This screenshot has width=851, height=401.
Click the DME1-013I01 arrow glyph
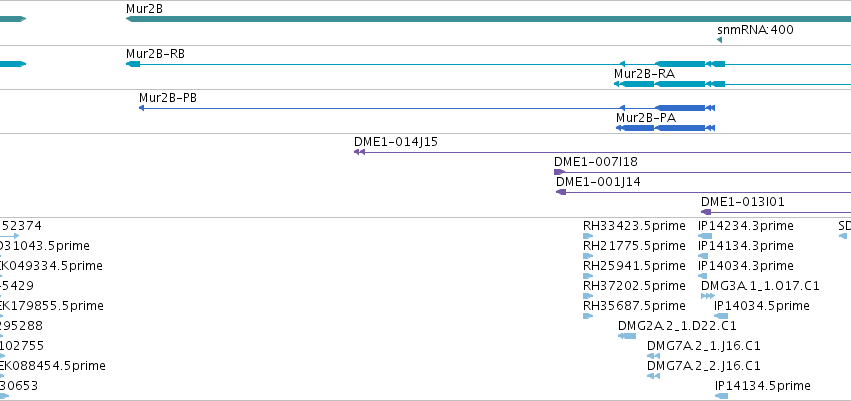coord(706,212)
